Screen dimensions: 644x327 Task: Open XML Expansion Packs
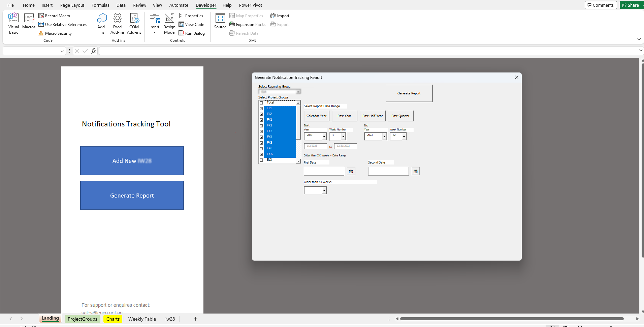pyautogui.click(x=247, y=25)
